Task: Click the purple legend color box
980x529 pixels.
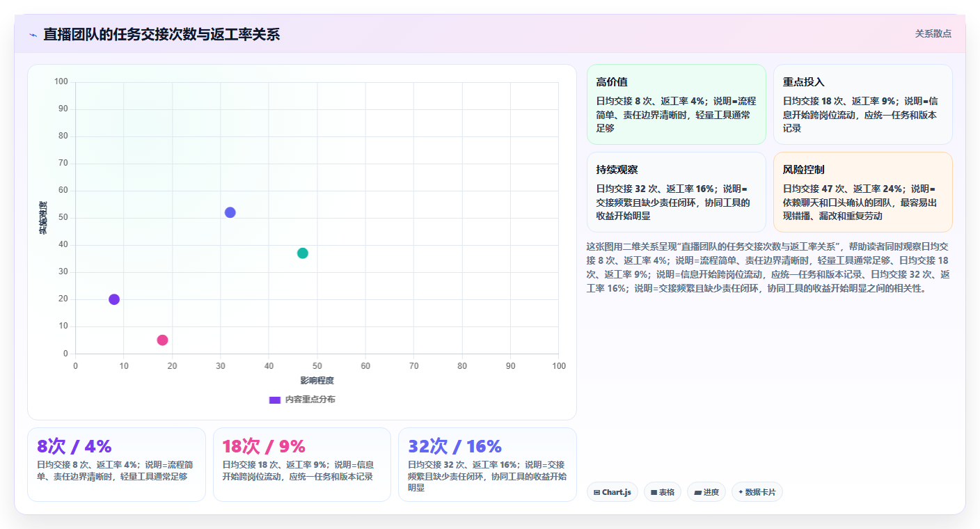Action: (274, 400)
